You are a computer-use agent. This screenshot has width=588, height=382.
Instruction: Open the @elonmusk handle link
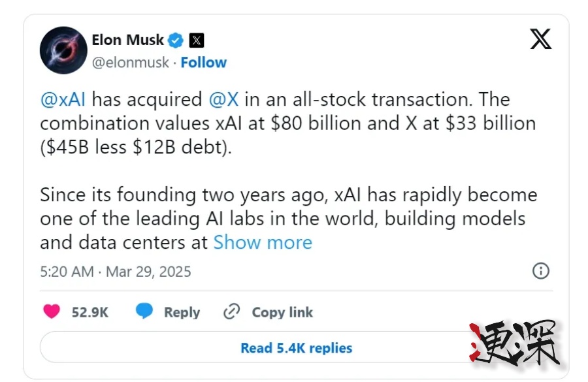130,63
